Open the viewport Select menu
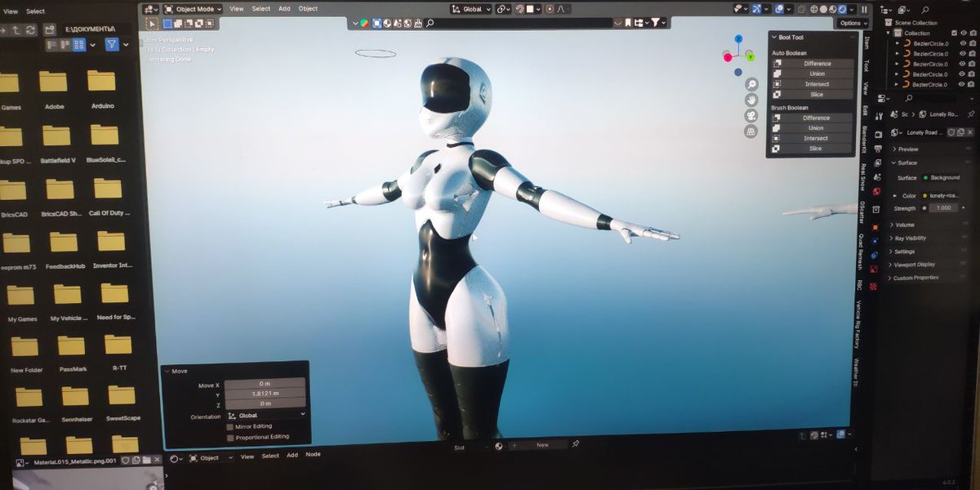 (261, 9)
